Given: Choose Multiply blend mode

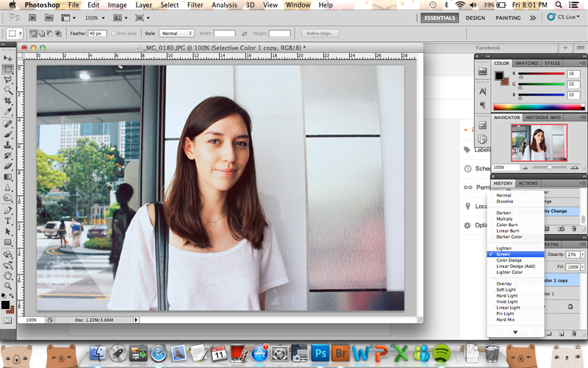Looking at the screenshot, I should point(504,219).
